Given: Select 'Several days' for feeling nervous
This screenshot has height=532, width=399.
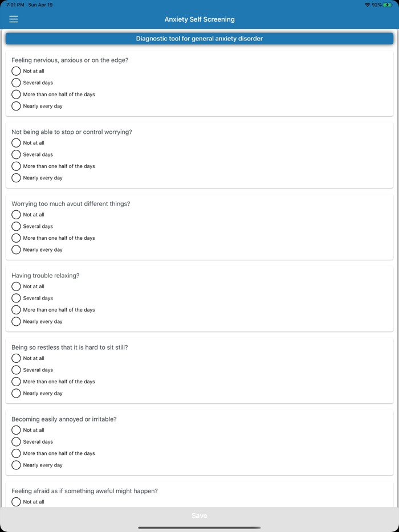Looking at the screenshot, I should pos(16,83).
